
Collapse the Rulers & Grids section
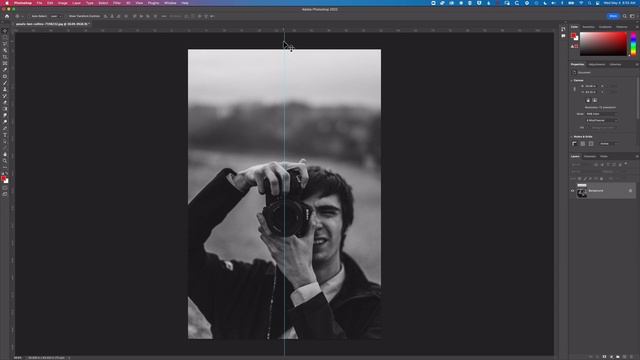571,137
